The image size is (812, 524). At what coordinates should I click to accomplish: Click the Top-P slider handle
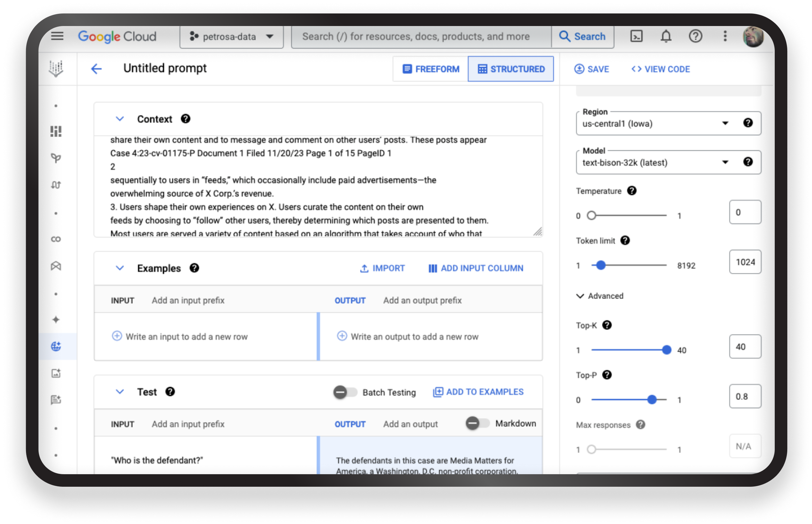pyautogui.click(x=652, y=400)
